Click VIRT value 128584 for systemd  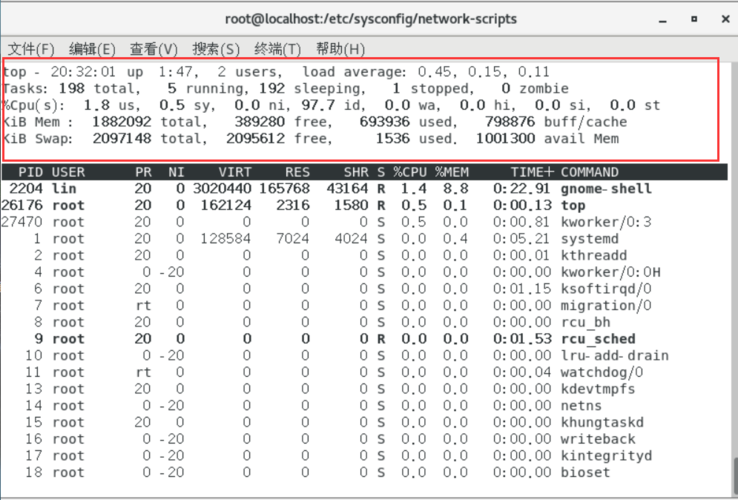(x=226, y=239)
